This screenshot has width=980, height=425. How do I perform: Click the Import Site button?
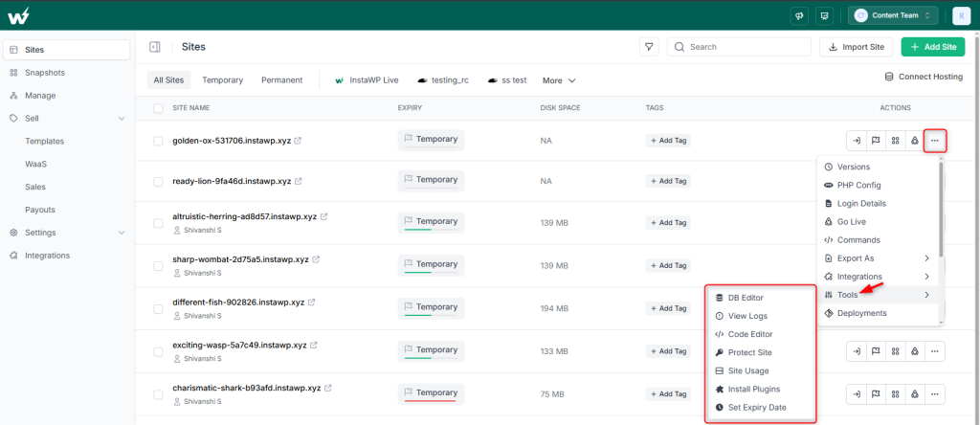(856, 47)
